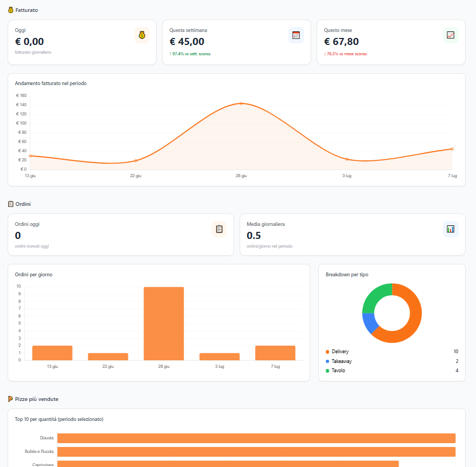Click the Delivery count value 10

pyautogui.click(x=456, y=352)
